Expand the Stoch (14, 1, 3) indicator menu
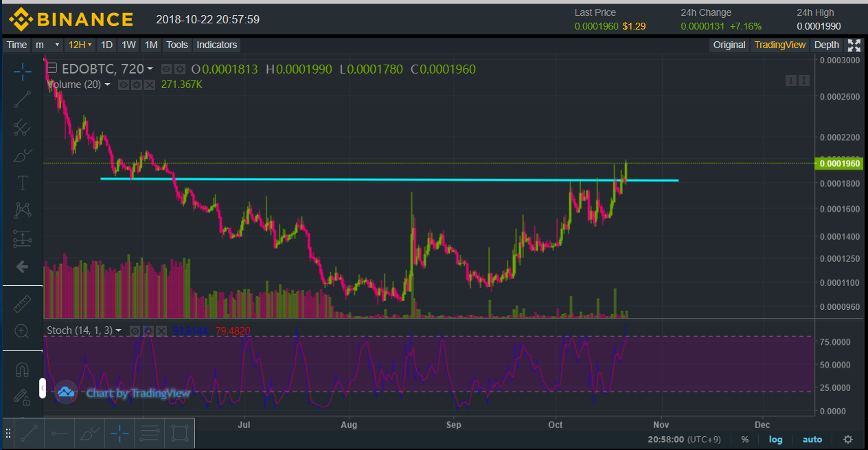The height and width of the screenshot is (450, 868). 118,330
